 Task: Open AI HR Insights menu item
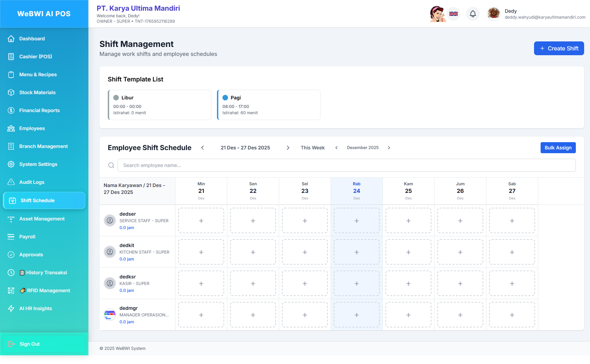pos(36,308)
